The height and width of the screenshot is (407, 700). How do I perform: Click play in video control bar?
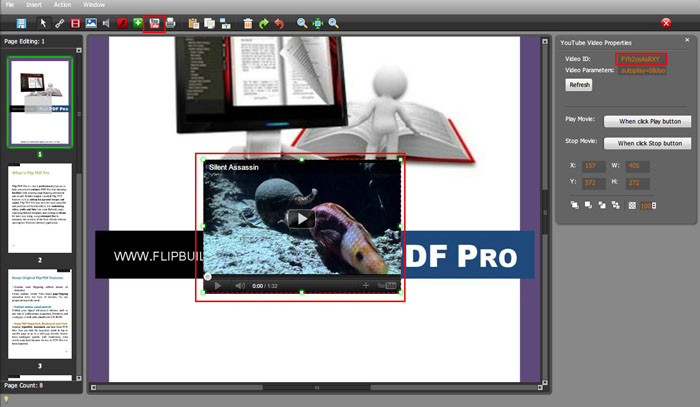point(218,286)
